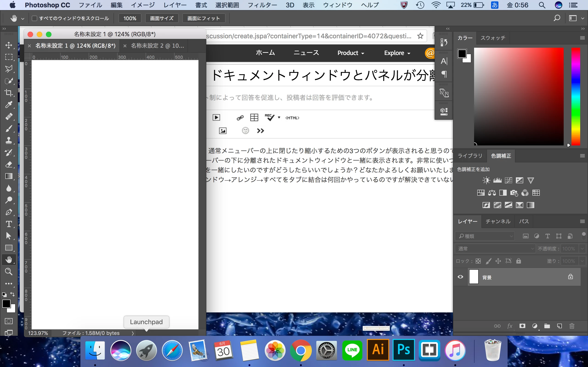Expand the 不透明度 opacity dropdown arrow
The image size is (588, 367).
point(582,249)
